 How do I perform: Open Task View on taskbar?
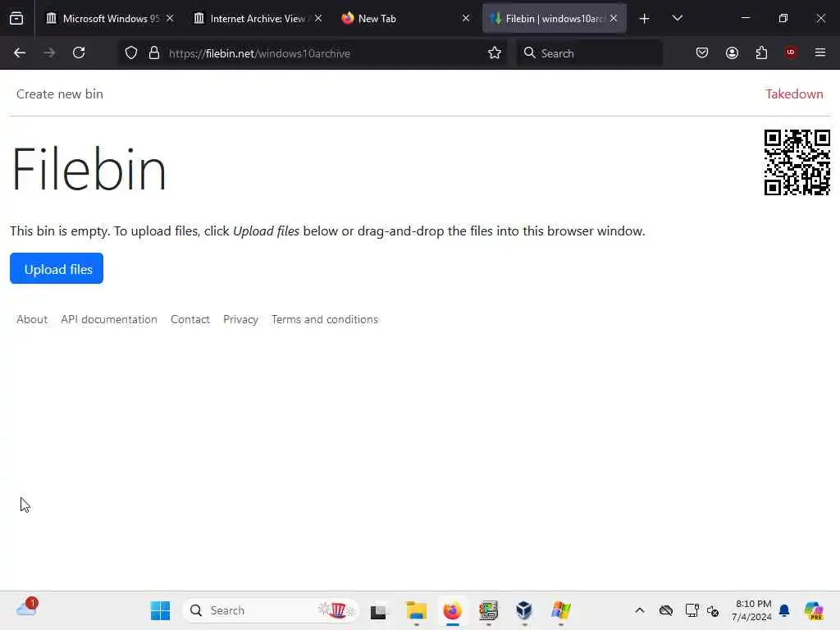378,611
